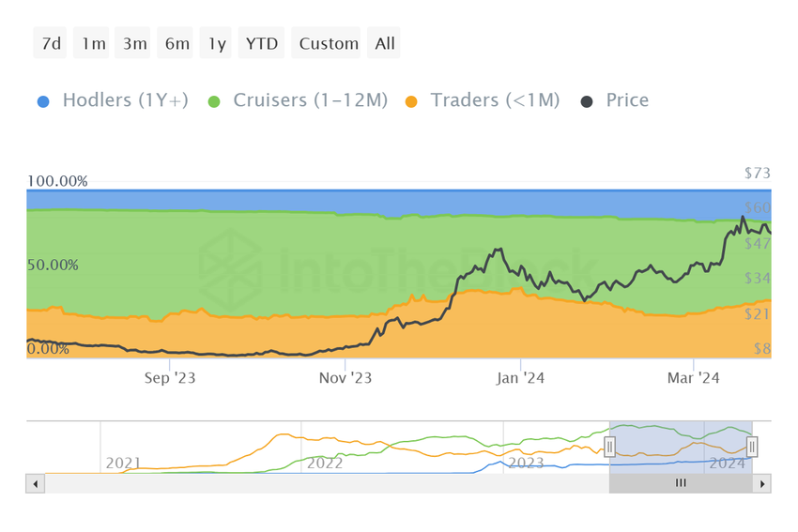Click the dark Price legend marker
Image resolution: width=798 pixels, height=532 pixels.
pos(587,100)
